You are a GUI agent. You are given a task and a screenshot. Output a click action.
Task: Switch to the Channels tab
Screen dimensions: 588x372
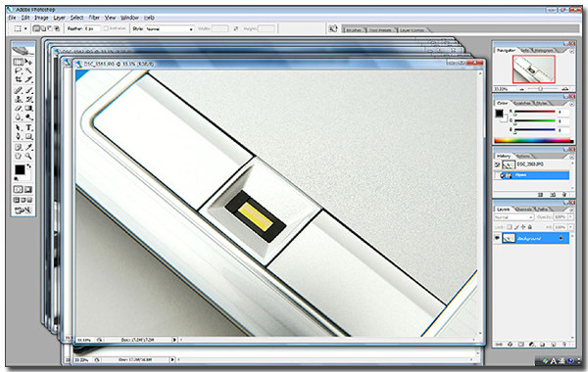pyautogui.click(x=524, y=209)
